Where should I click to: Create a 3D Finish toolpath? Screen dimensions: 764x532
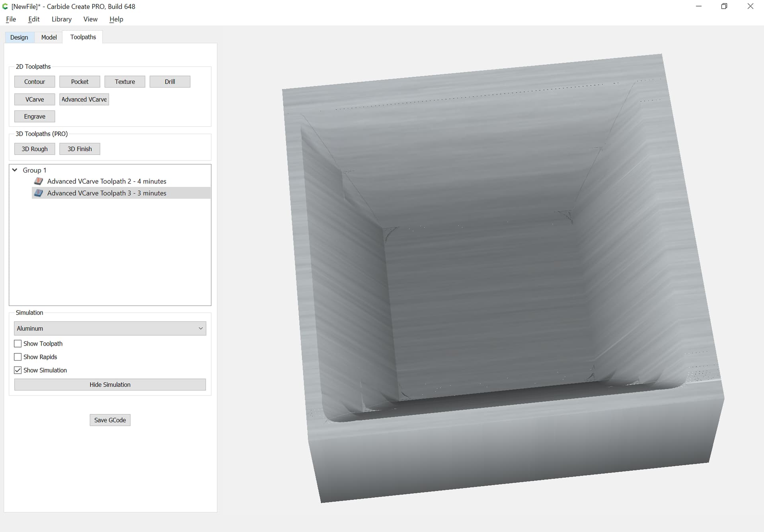pyautogui.click(x=80, y=149)
